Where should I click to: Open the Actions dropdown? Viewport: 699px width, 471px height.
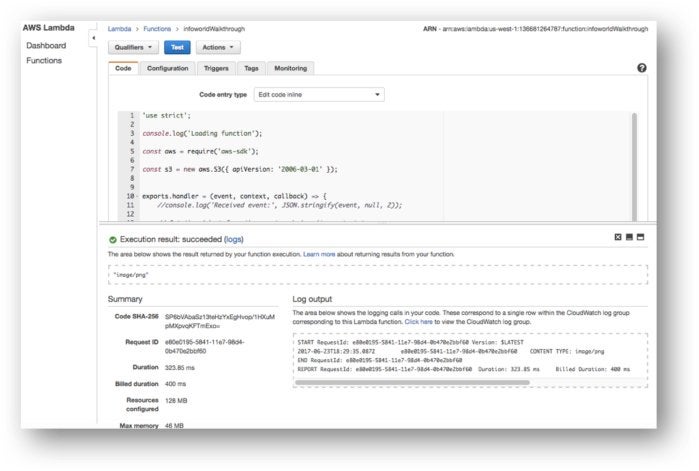click(218, 47)
